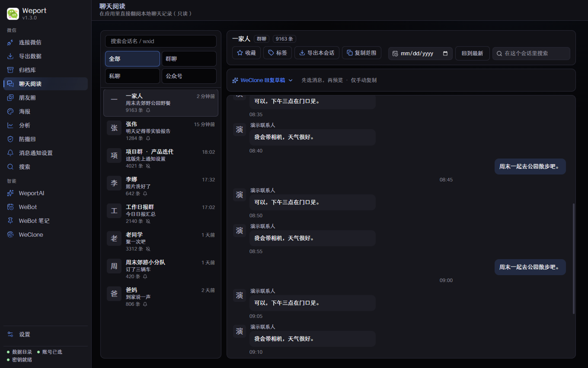Click the calendar picker icon in date field

[x=445, y=53]
